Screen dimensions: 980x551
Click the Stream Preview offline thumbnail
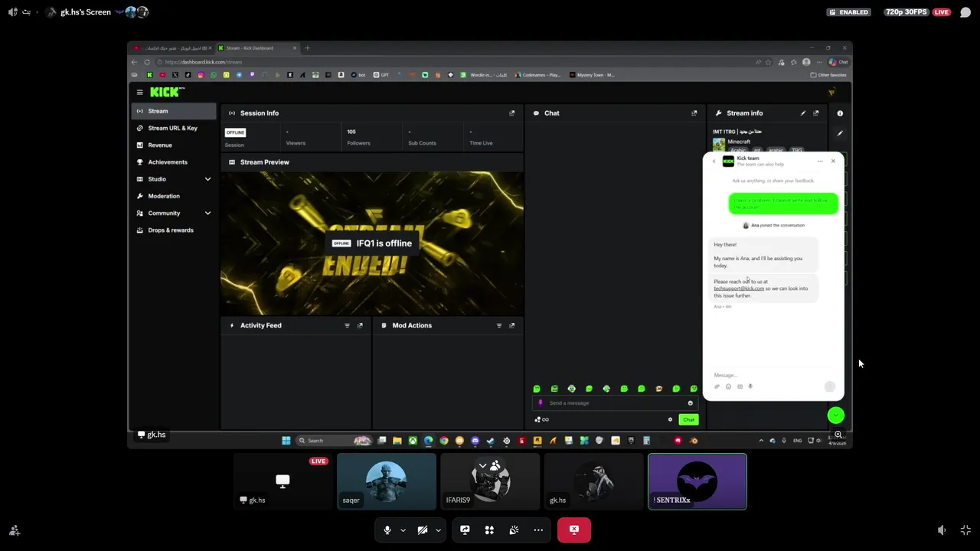point(372,243)
